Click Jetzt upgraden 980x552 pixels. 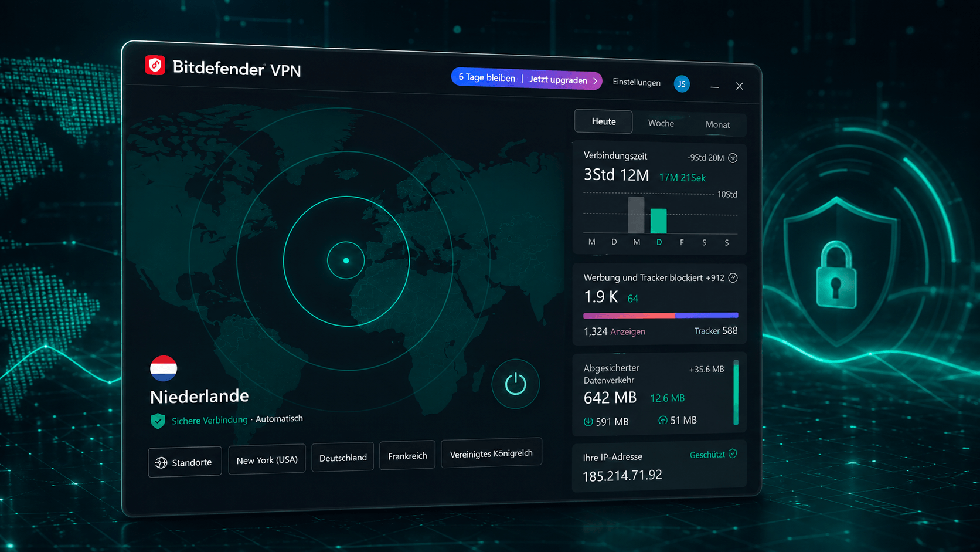tap(558, 79)
